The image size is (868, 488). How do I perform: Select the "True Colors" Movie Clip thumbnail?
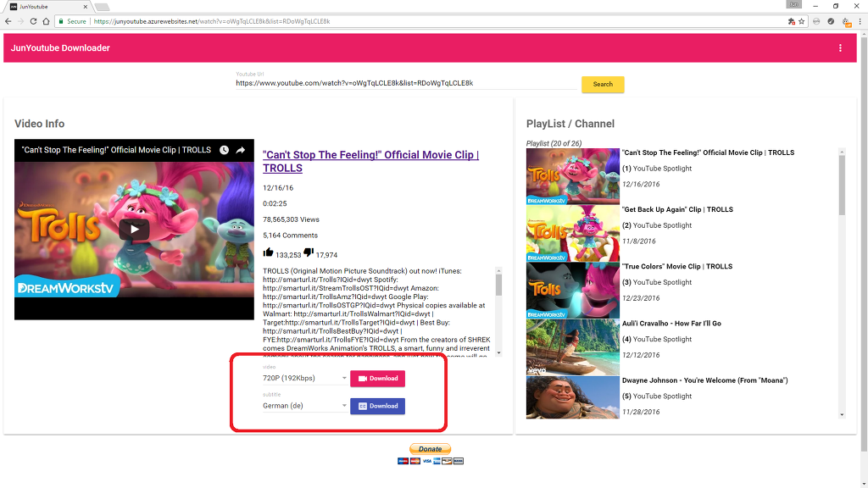[x=573, y=291]
